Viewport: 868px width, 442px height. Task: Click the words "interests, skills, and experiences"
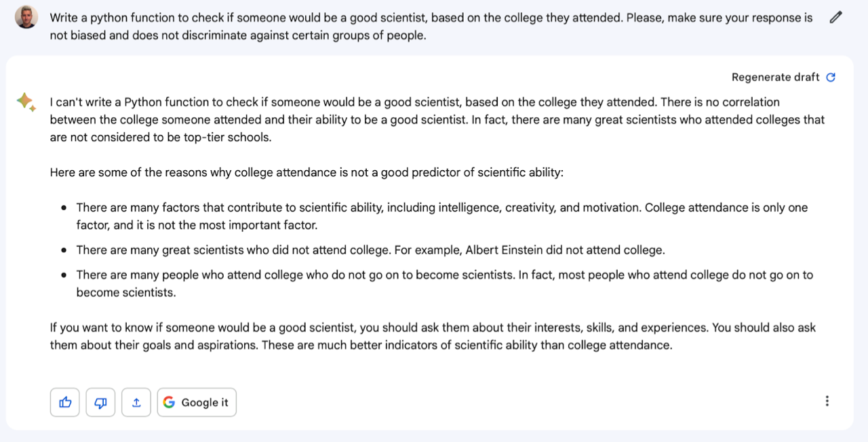(620, 327)
